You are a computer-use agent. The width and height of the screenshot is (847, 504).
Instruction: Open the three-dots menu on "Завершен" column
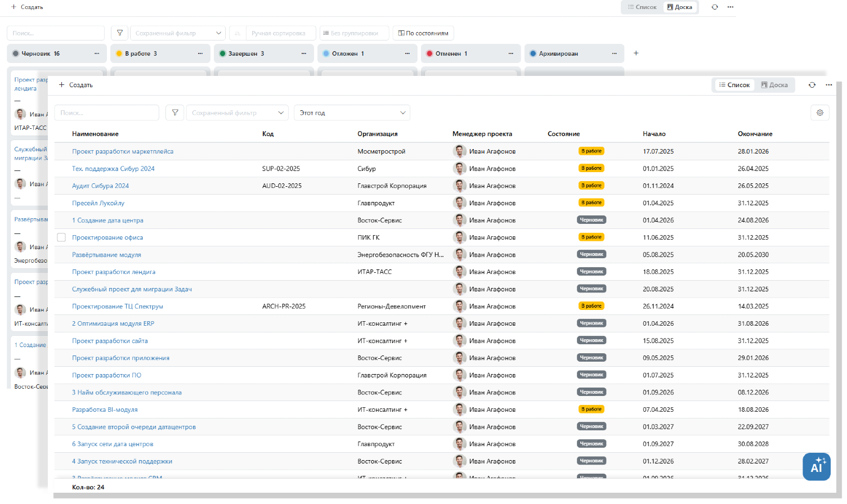pyautogui.click(x=304, y=53)
